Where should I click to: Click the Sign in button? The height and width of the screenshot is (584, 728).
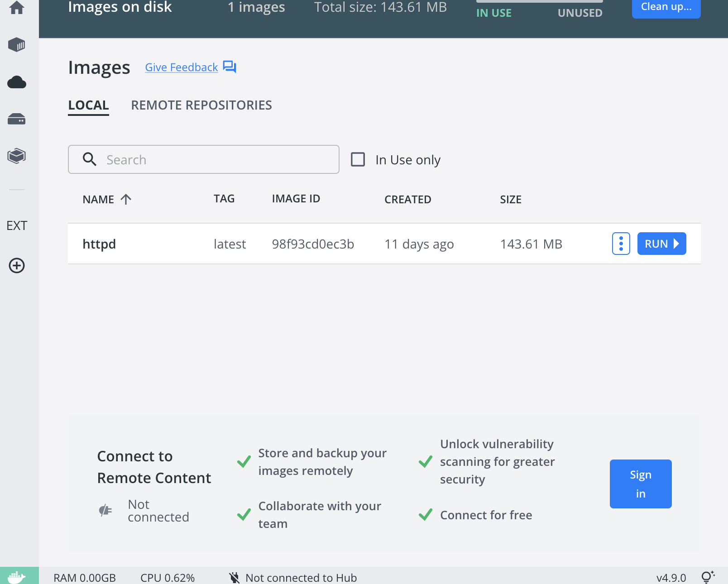click(641, 484)
